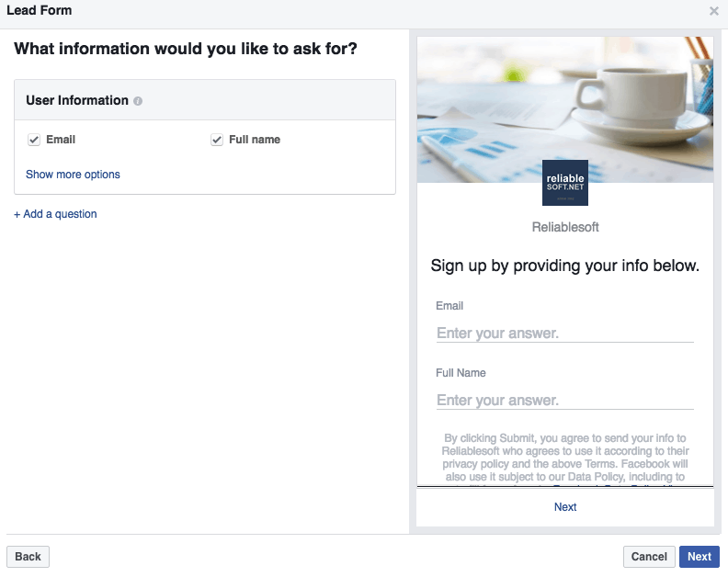Screen dimensions: 728x577
Task: Click the User Information section header
Action: point(77,100)
